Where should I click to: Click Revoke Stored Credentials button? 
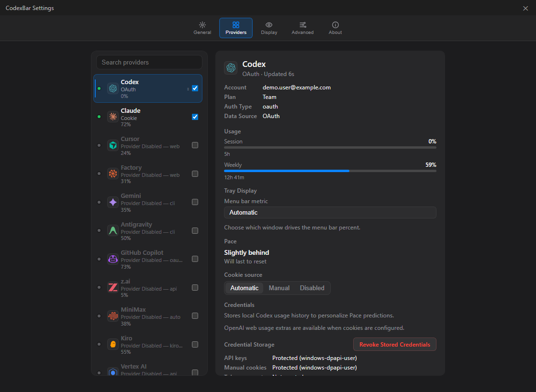pyautogui.click(x=394, y=344)
